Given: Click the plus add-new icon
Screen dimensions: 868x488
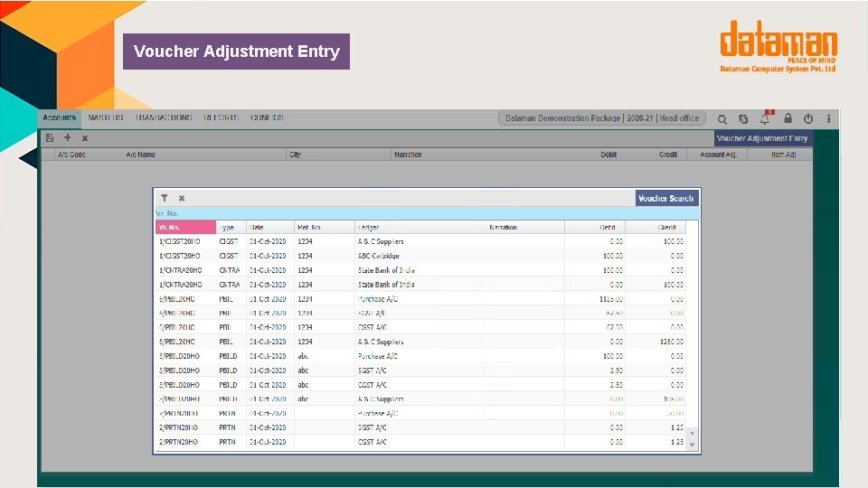Looking at the screenshot, I should pos(68,137).
